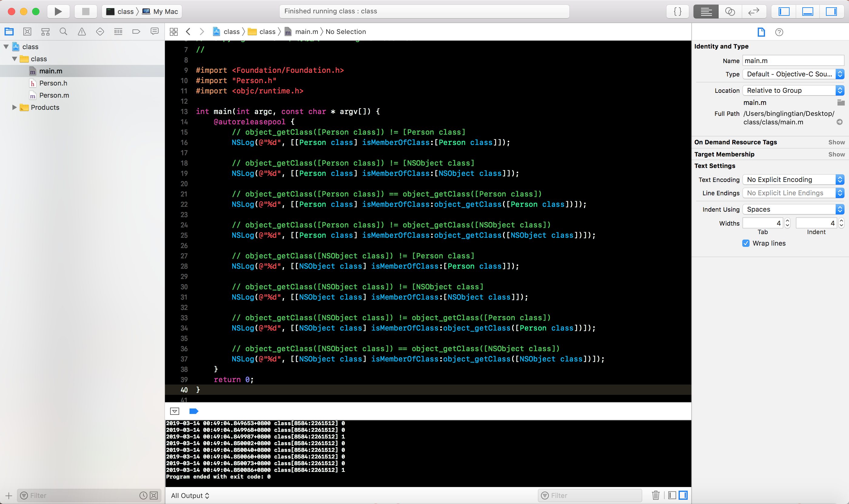Screen dimensions: 849x504
Task: Open related items grid menu icon
Action: tap(173, 32)
